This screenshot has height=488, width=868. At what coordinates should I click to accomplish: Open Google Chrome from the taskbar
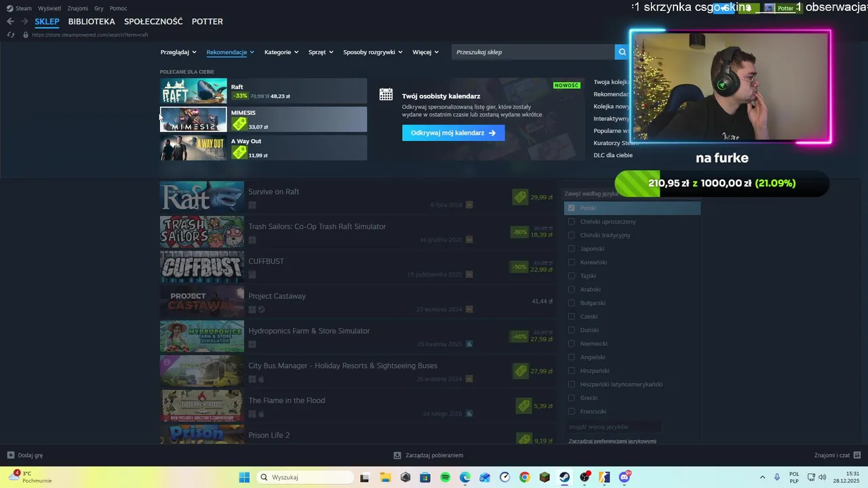tap(524, 477)
